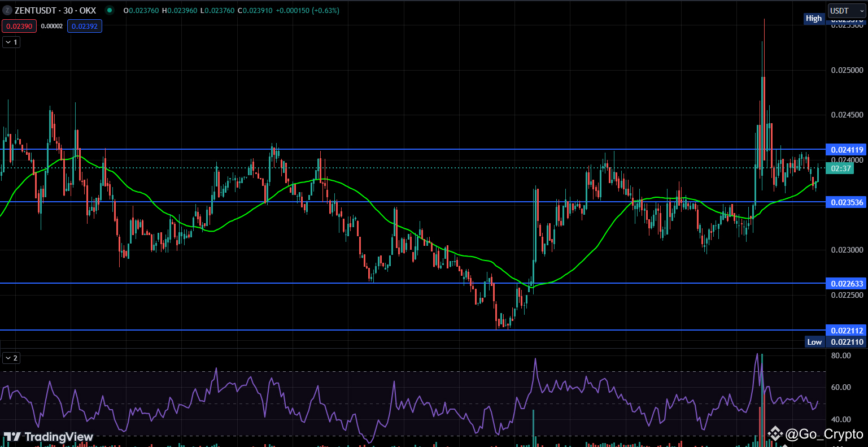Image resolution: width=868 pixels, height=447 pixels.
Task: Click the red sell price button 0.02390
Action: [20, 25]
